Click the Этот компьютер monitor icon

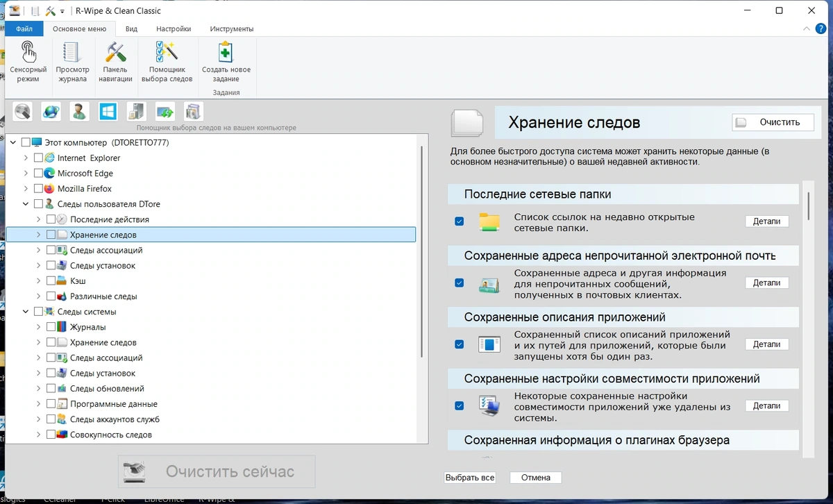37,142
